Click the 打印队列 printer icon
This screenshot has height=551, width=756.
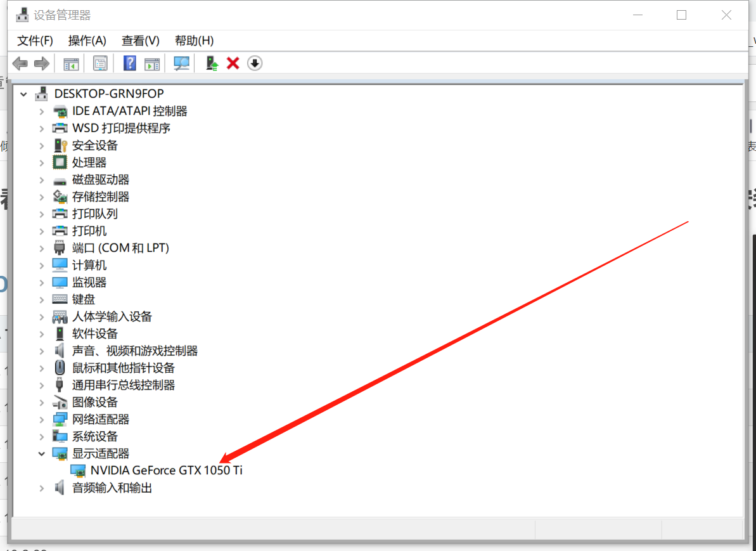60,213
